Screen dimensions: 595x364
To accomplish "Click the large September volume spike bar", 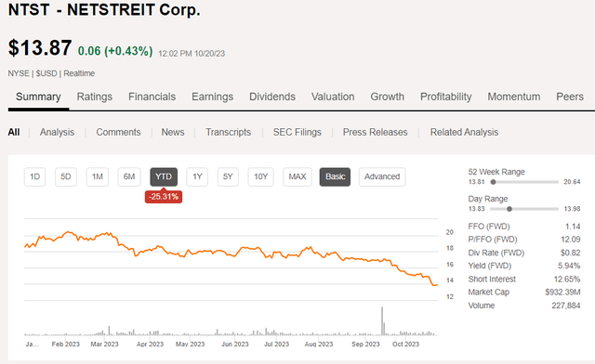I will tap(382, 320).
